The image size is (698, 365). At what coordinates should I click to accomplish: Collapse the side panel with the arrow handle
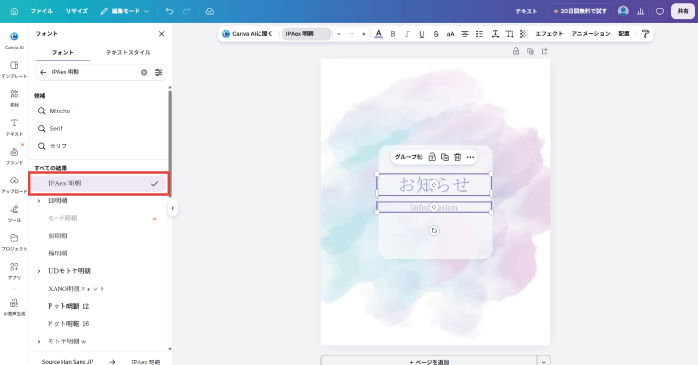pyautogui.click(x=173, y=208)
